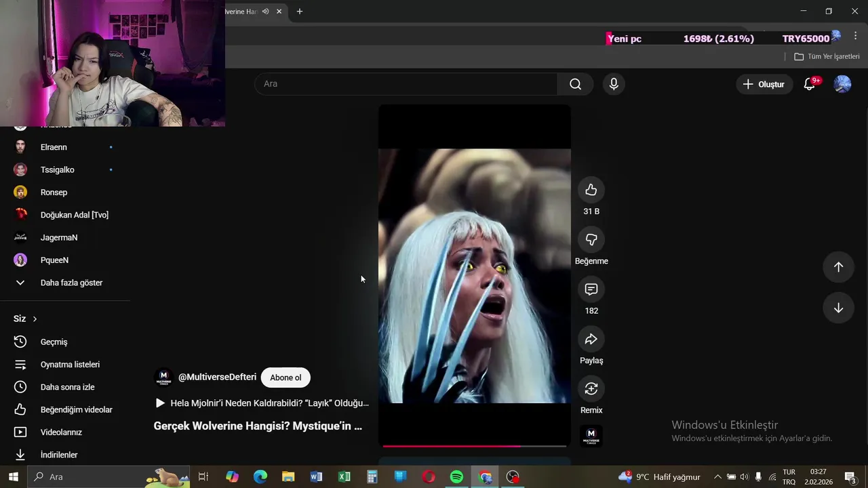
Task: Open Excel from taskbar
Action: coord(344,476)
